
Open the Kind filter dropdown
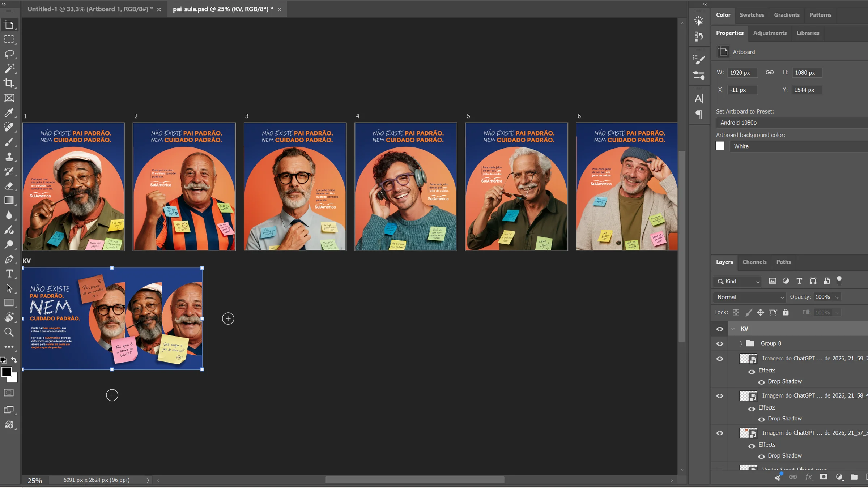pos(738,281)
